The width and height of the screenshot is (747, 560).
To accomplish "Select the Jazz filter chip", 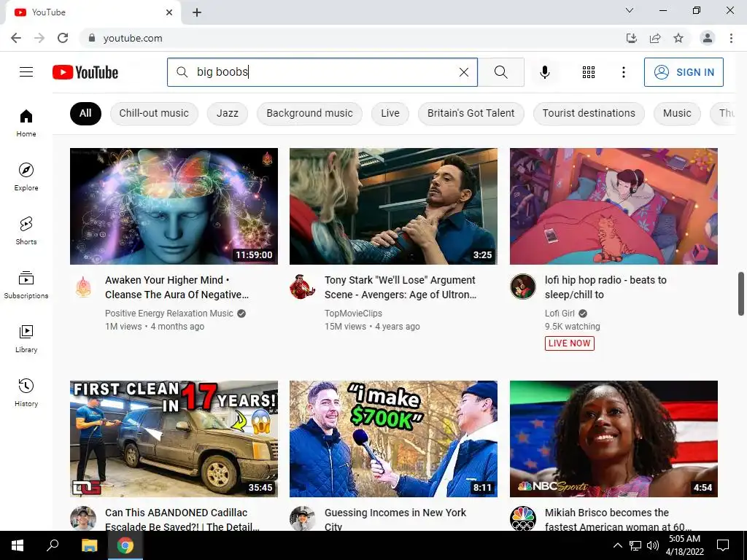I will click(x=228, y=113).
